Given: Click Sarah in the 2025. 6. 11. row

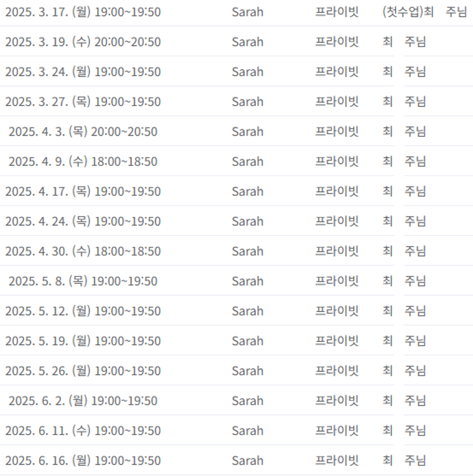Looking at the screenshot, I should click(x=248, y=430).
